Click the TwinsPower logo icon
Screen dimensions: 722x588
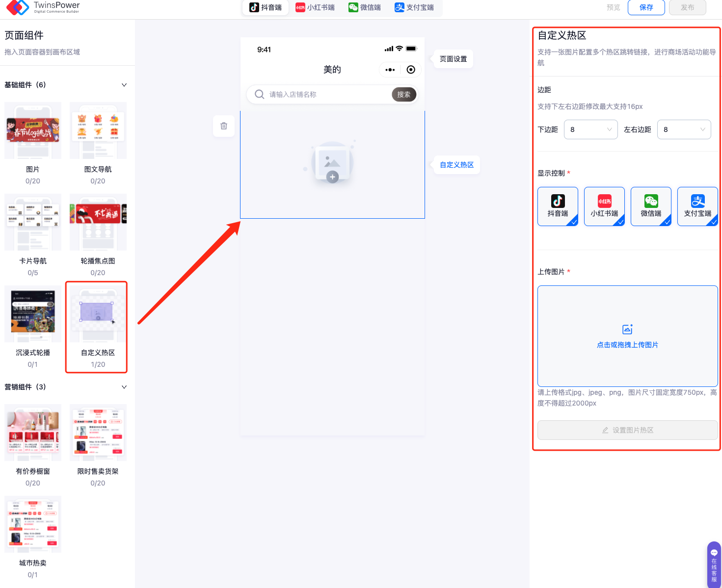tap(18, 7)
